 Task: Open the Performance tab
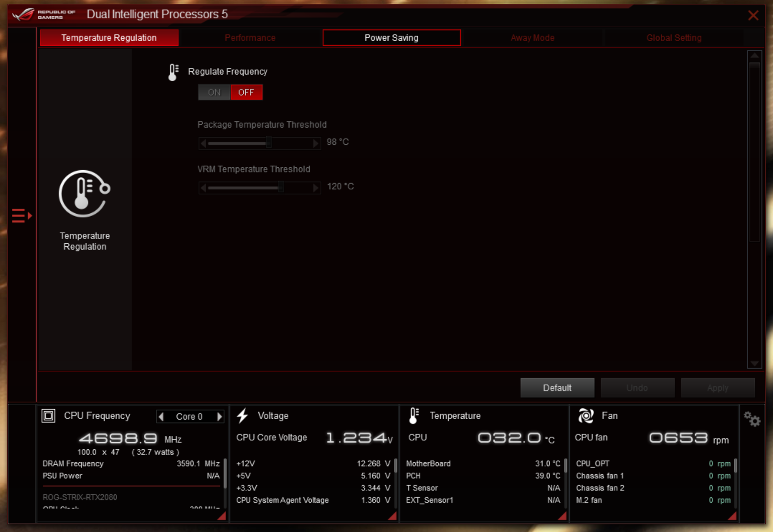(250, 38)
